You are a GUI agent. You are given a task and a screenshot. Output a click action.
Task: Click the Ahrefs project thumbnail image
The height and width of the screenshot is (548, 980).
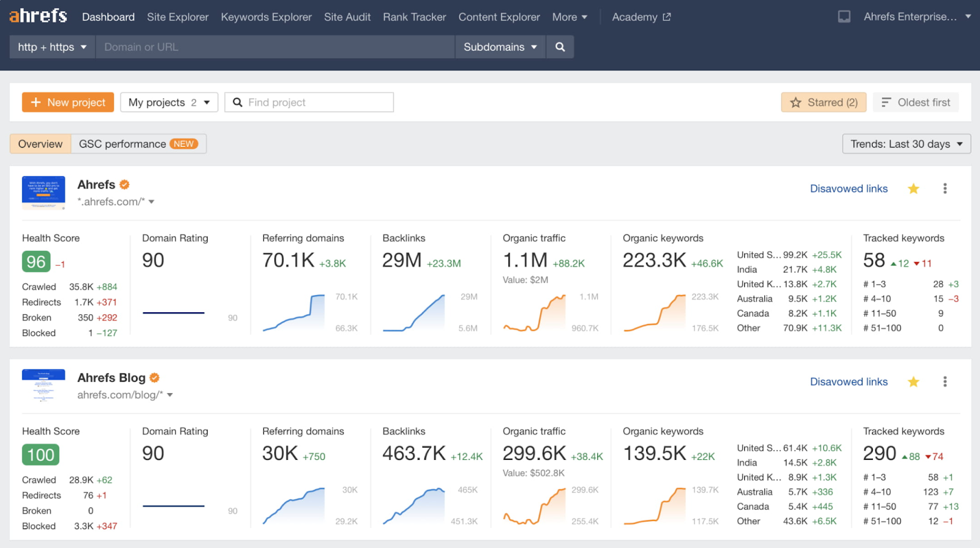coord(43,192)
